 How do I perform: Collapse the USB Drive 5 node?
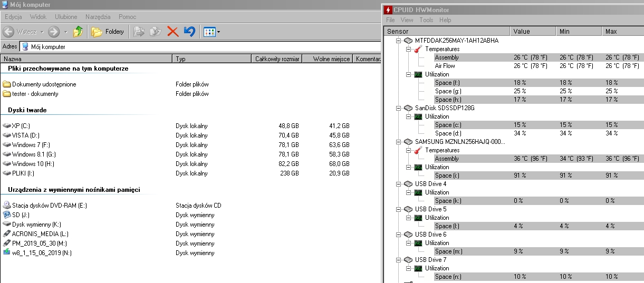398,209
